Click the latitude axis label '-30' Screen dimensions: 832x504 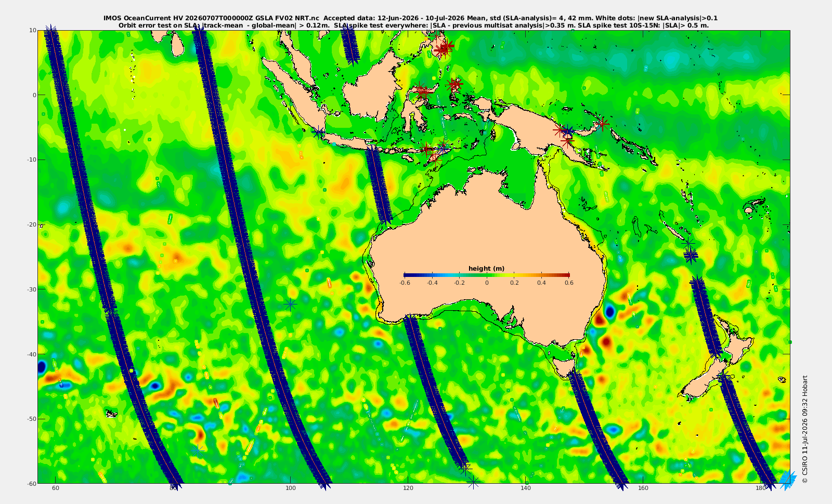[x=32, y=289]
